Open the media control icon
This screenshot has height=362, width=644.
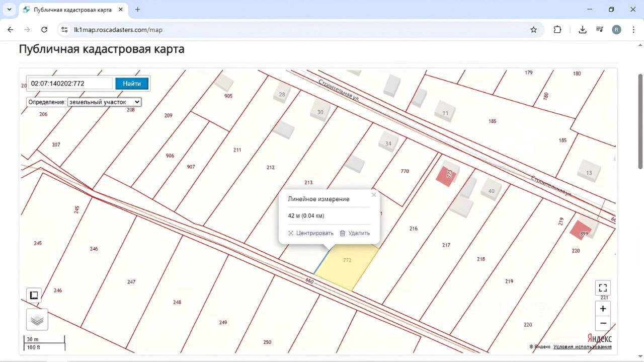[599, 30]
